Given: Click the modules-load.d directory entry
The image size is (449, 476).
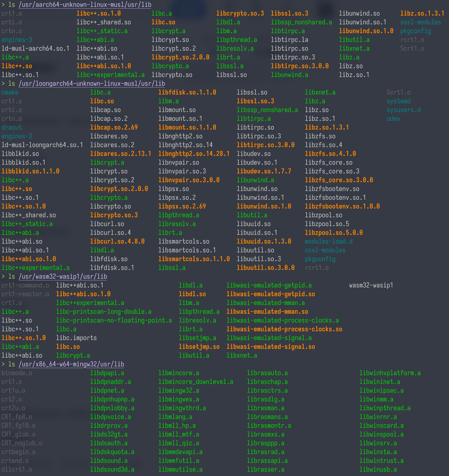Looking at the screenshot, I should 328,241.
